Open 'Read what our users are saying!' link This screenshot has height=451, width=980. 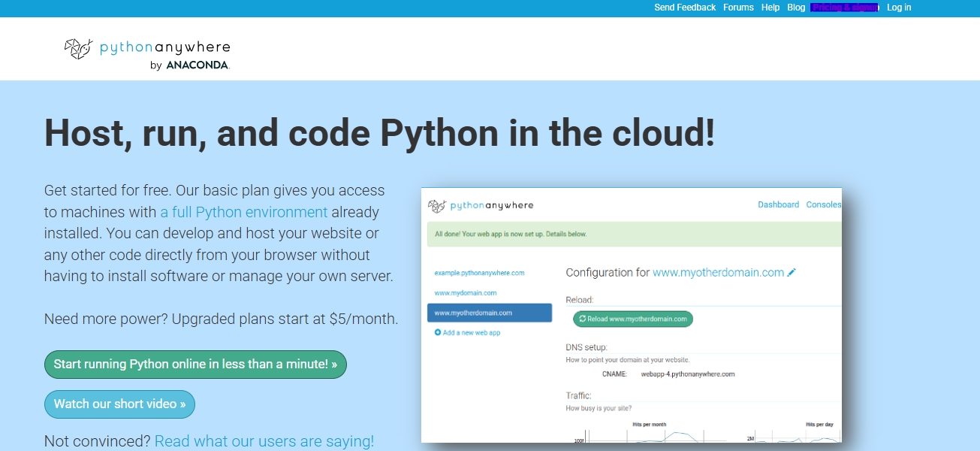[264, 441]
